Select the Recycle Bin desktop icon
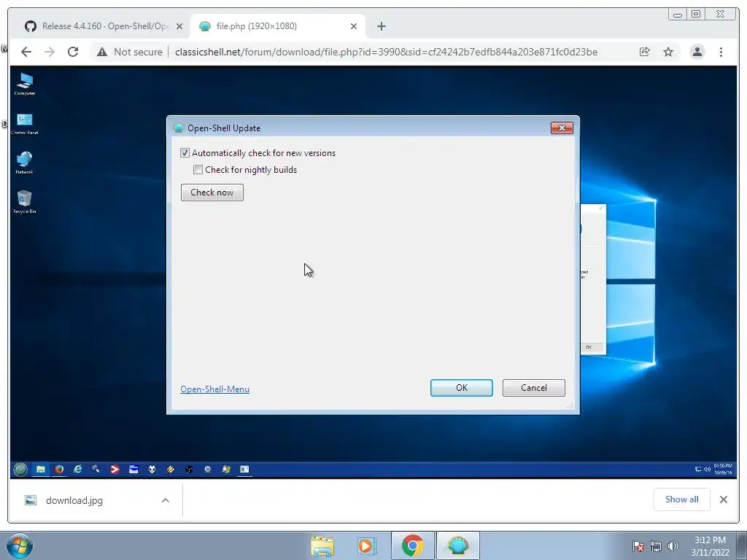This screenshot has width=747, height=560. tap(25, 202)
